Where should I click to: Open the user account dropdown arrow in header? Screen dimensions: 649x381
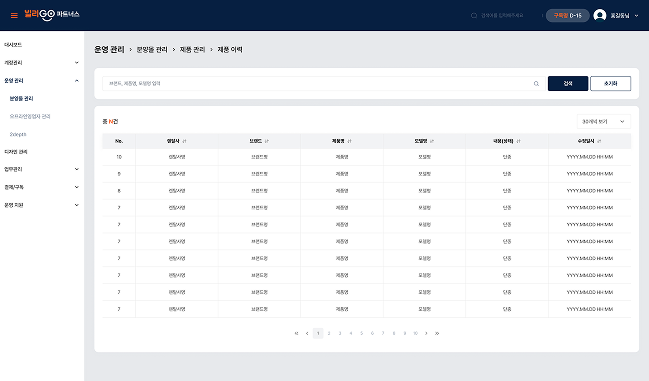tap(637, 16)
